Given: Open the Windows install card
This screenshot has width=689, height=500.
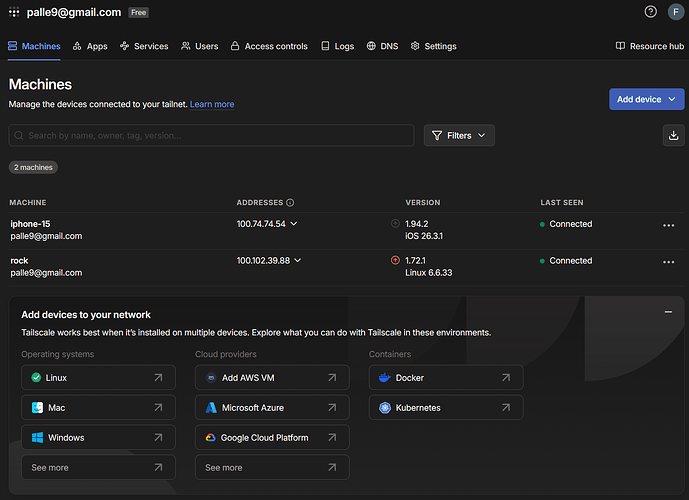Looking at the screenshot, I should (x=98, y=438).
